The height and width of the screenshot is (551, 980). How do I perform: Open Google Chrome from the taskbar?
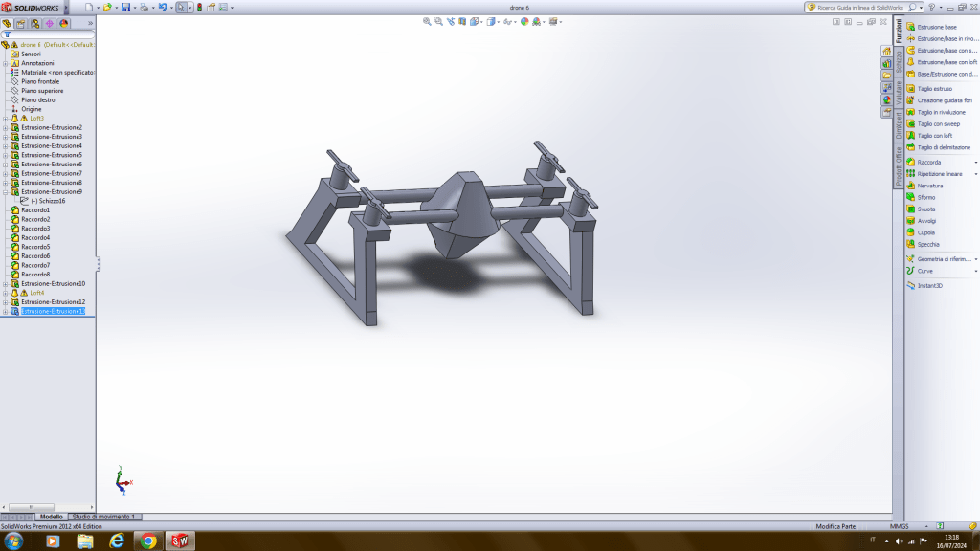click(x=148, y=541)
